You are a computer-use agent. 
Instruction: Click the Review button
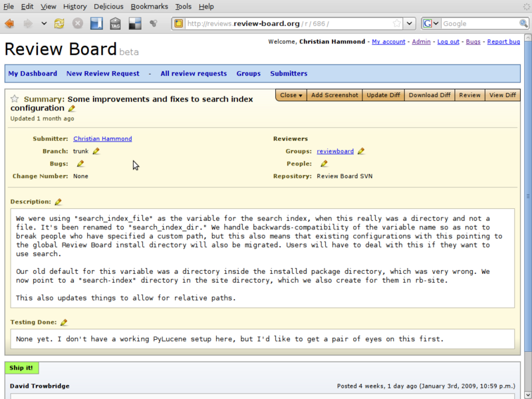pyautogui.click(x=470, y=95)
